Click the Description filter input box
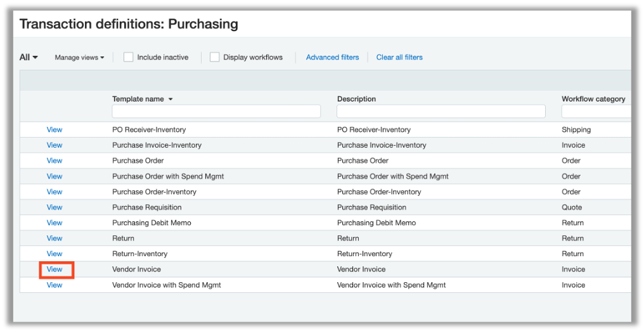This screenshot has width=644, height=331. (441, 112)
